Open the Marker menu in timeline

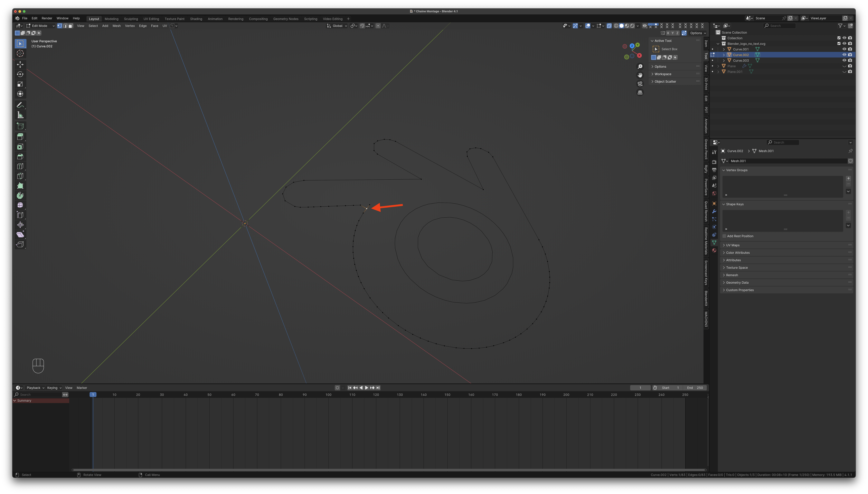82,388
